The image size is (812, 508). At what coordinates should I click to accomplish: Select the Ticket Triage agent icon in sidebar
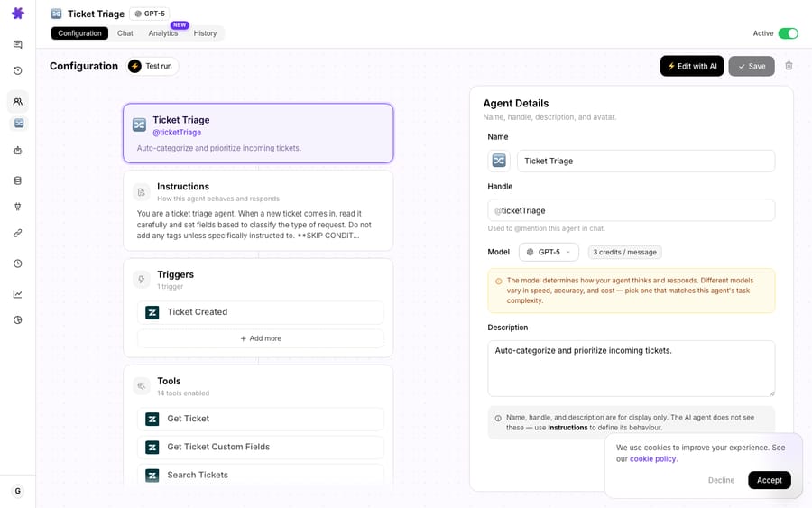(x=19, y=124)
